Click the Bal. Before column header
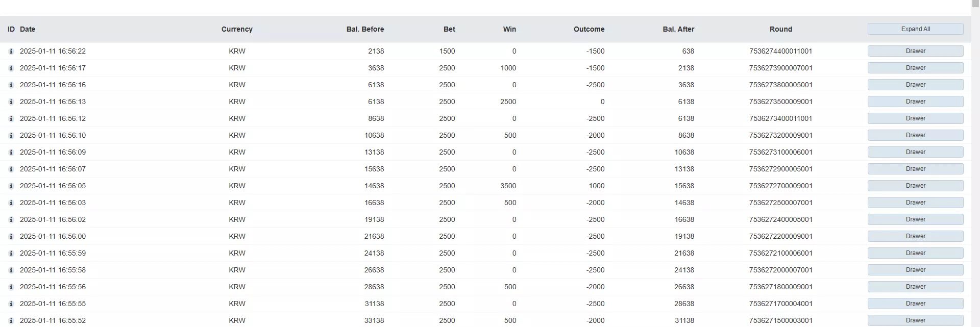The image size is (980, 327). point(365,29)
